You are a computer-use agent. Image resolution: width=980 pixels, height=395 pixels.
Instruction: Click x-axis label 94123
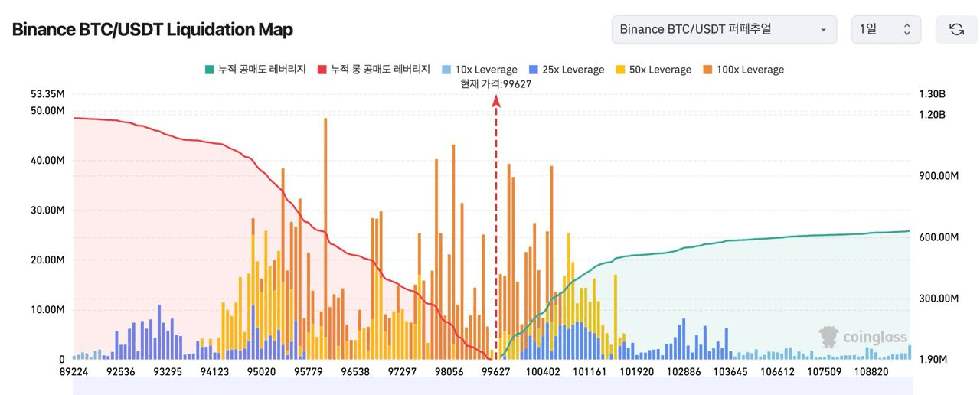click(214, 372)
